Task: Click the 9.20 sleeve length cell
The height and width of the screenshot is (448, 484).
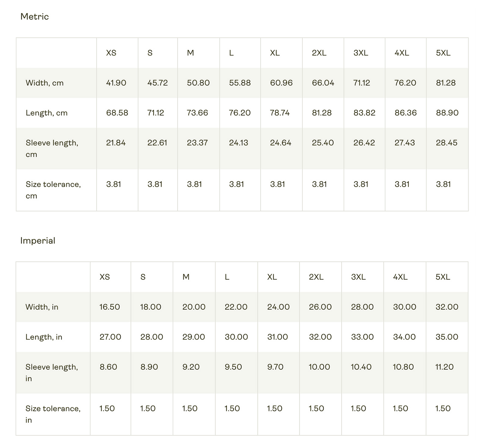Action: (191, 367)
